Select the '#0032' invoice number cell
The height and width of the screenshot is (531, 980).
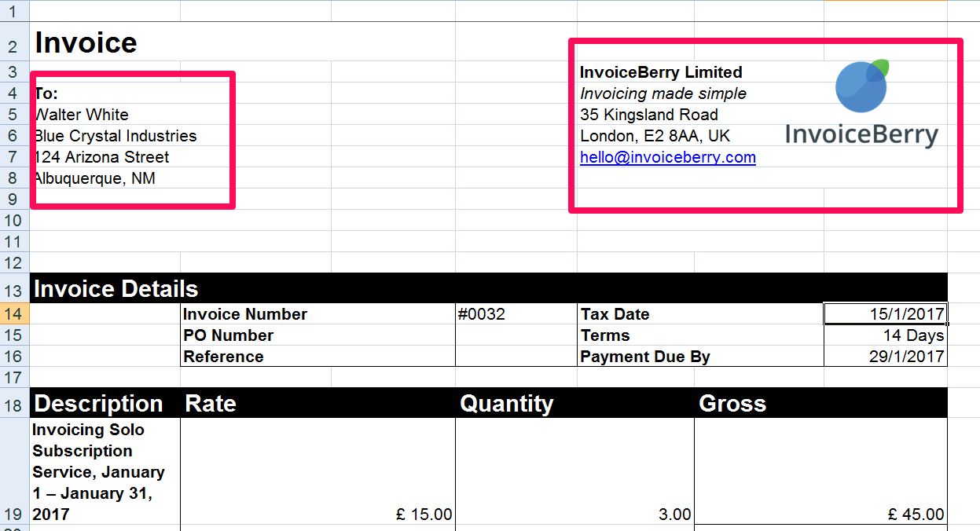(516, 314)
